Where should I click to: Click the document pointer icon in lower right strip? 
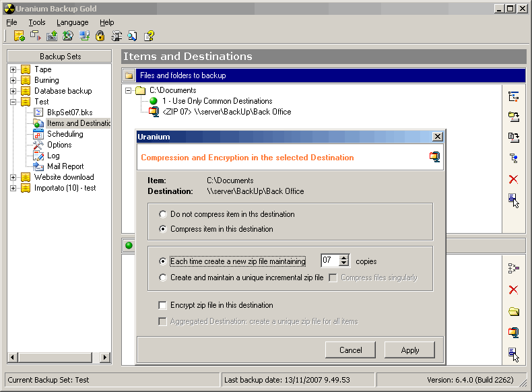coord(514,355)
